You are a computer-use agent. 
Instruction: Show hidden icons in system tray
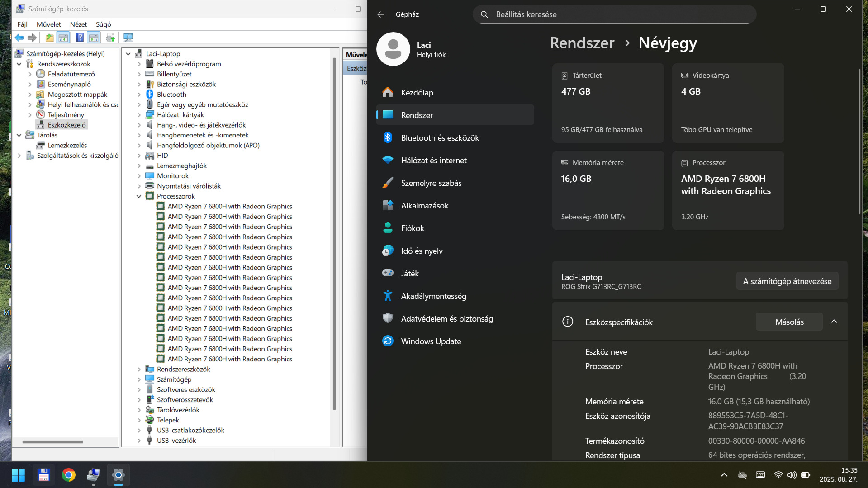click(724, 475)
